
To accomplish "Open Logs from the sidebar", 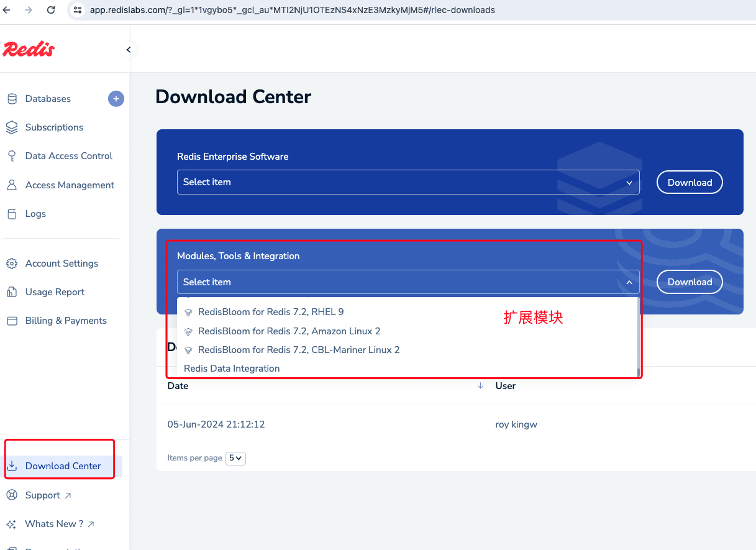I will [x=35, y=214].
